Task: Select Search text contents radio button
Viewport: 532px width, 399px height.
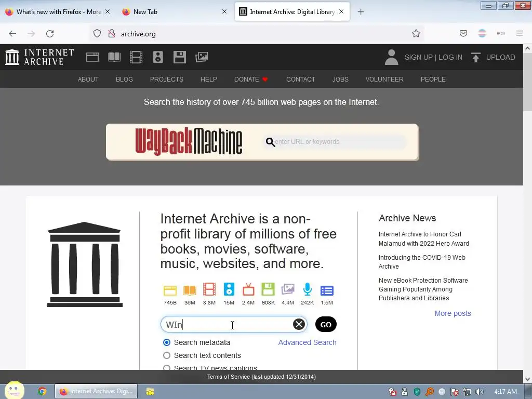Action: coord(167,355)
